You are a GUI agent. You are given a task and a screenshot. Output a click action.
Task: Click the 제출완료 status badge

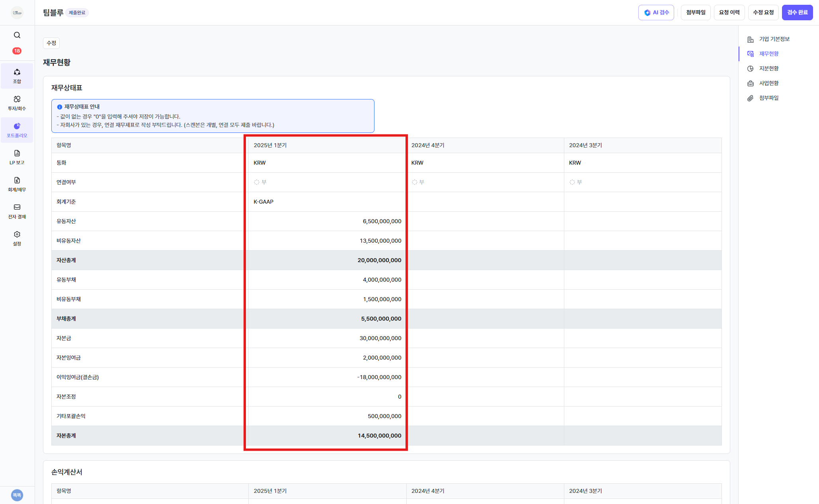pyautogui.click(x=77, y=13)
